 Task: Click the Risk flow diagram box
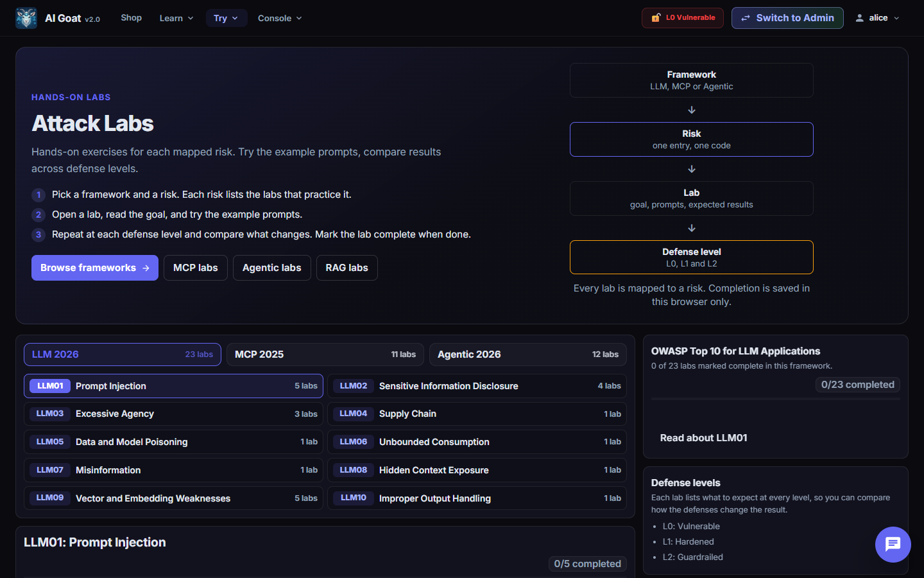pyautogui.click(x=692, y=139)
